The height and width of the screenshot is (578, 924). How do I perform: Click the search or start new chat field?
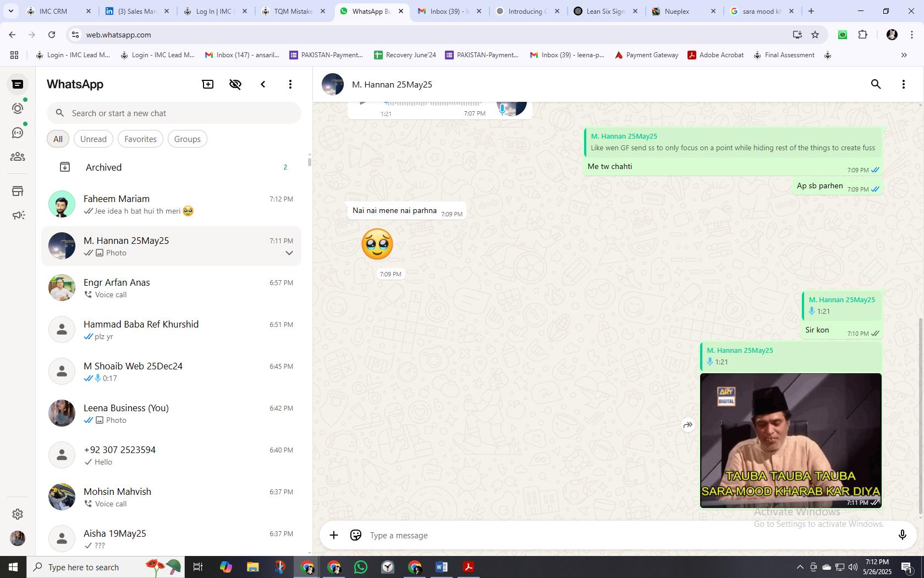[x=174, y=113]
